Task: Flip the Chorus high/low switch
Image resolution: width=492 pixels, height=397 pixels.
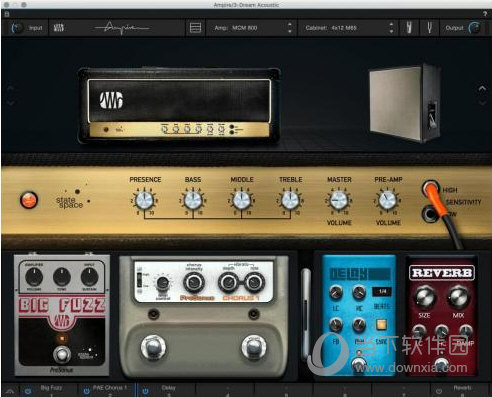Action: coord(139,280)
